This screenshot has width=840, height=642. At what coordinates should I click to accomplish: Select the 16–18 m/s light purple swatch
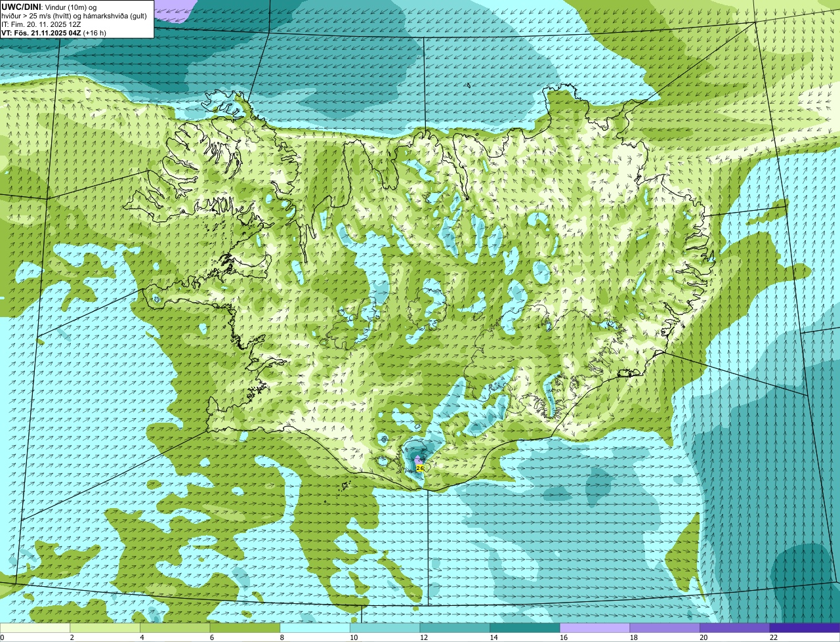pos(595,628)
